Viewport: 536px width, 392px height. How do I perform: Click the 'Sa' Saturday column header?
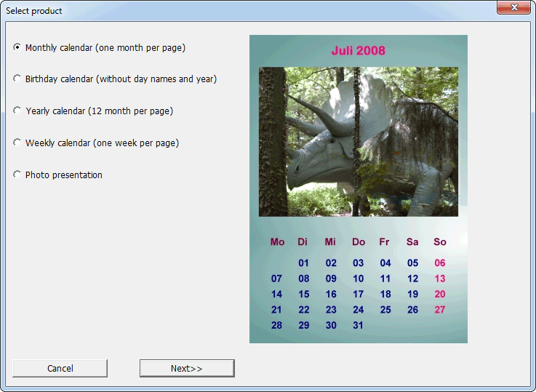pos(412,241)
